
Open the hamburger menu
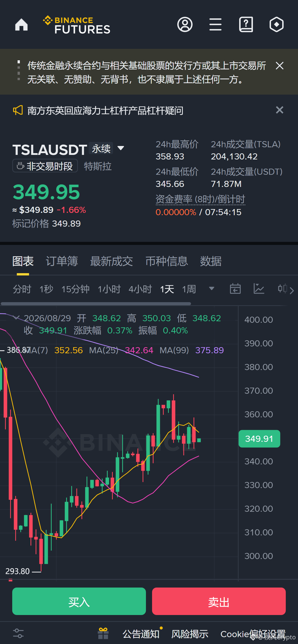pyautogui.click(x=215, y=25)
